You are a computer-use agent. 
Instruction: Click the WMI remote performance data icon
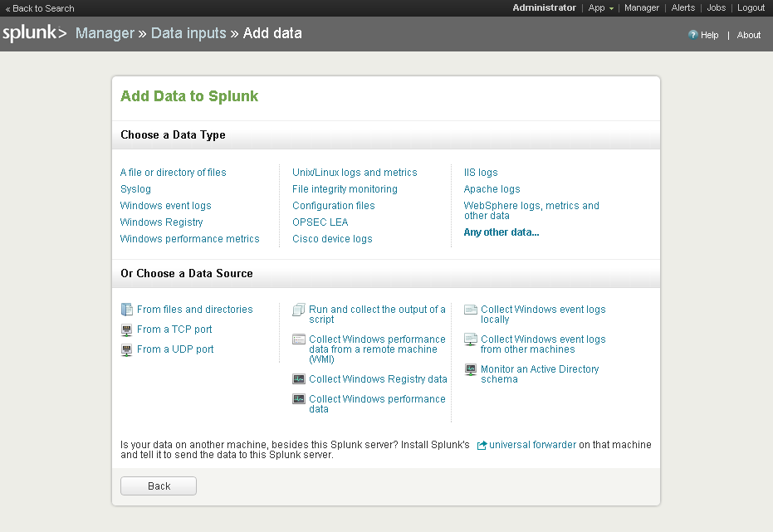pyautogui.click(x=299, y=339)
